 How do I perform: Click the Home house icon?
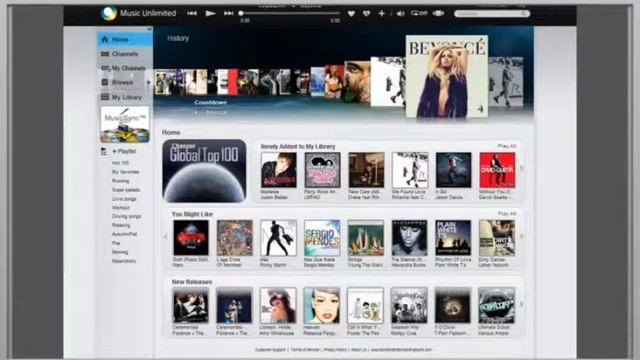[105, 40]
